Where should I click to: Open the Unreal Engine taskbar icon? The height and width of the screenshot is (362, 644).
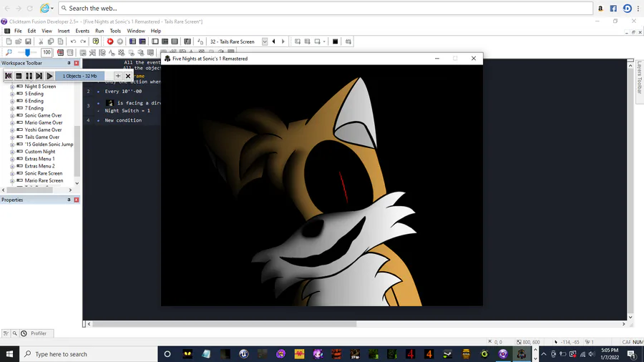click(243, 354)
